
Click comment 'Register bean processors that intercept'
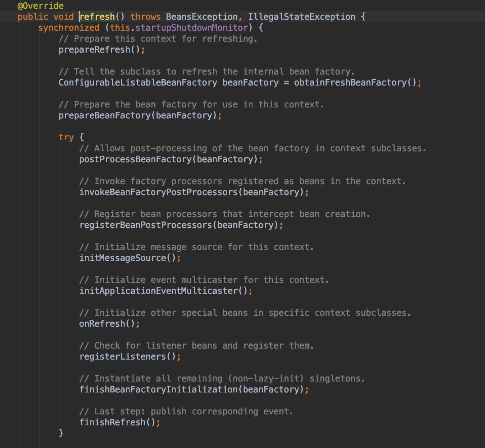coord(225,214)
